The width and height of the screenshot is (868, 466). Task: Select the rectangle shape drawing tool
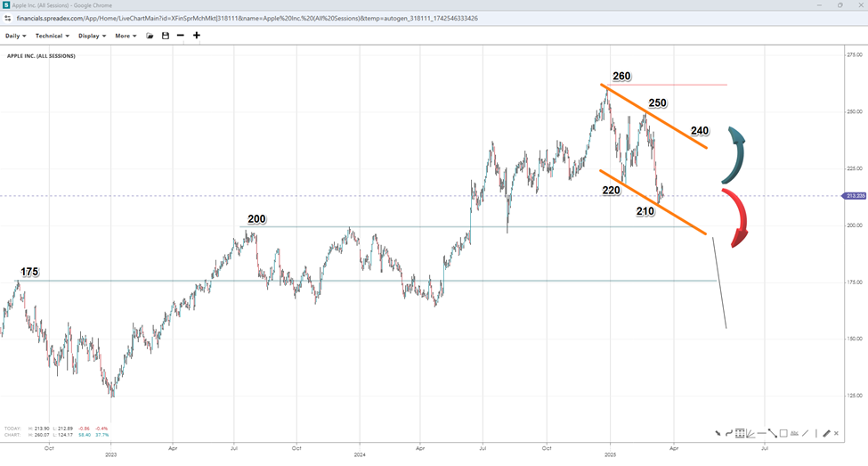(783, 434)
